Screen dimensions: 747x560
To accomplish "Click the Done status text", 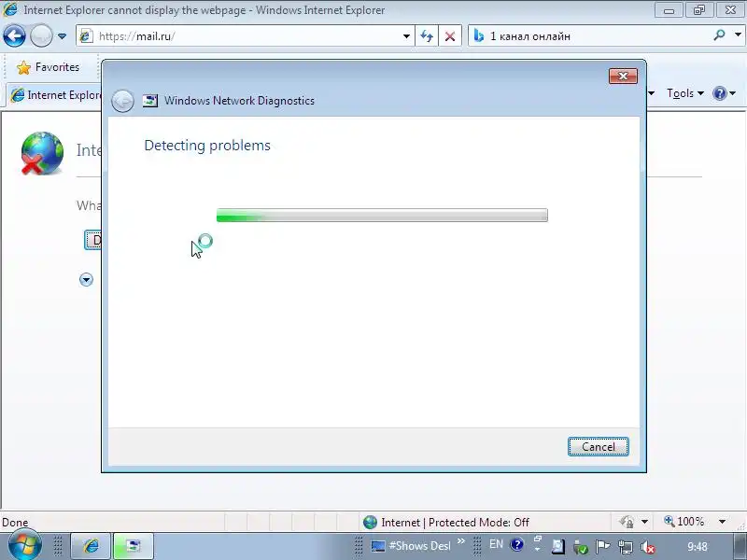I will pos(15,523).
